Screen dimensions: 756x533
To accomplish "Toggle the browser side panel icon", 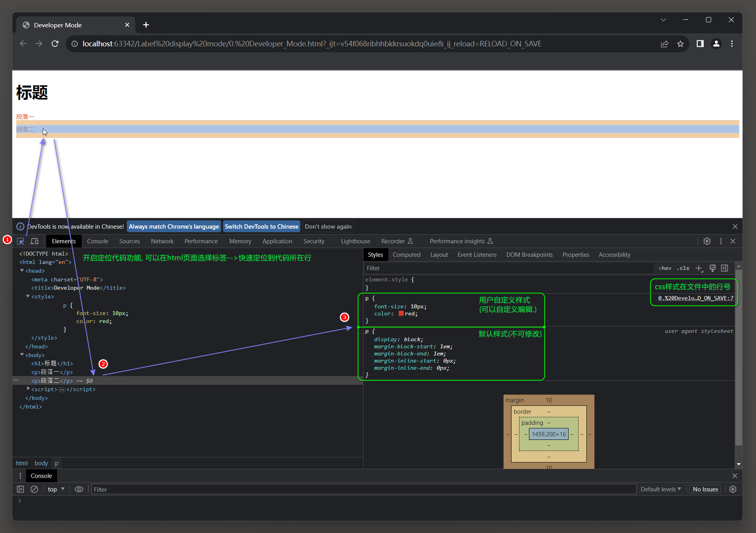I will (x=700, y=44).
